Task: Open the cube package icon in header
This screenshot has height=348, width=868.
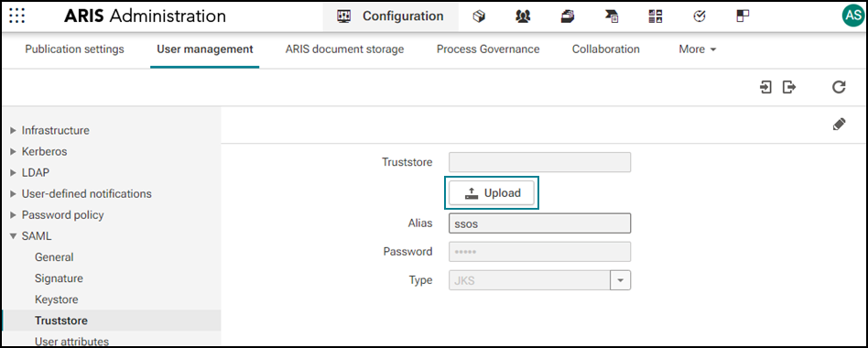Action: (479, 16)
